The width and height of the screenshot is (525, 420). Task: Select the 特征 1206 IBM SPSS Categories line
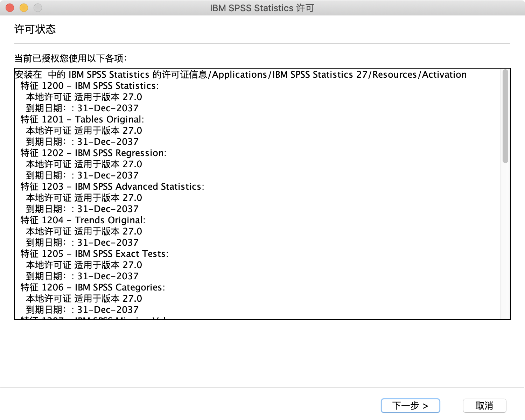[93, 287]
